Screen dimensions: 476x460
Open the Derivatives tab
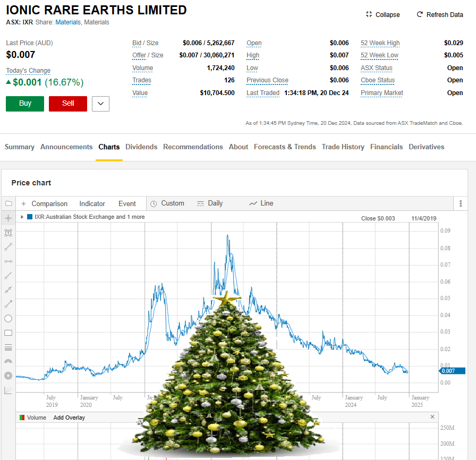[427, 147]
